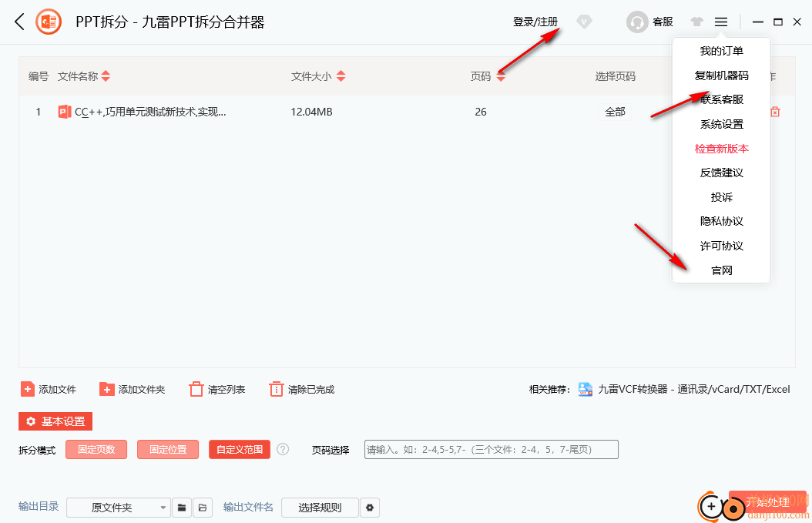The width and height of the screenshot is (812, 523).
Task: Choose 复制机器码 from menu
Action: click(x=721, y=75)
